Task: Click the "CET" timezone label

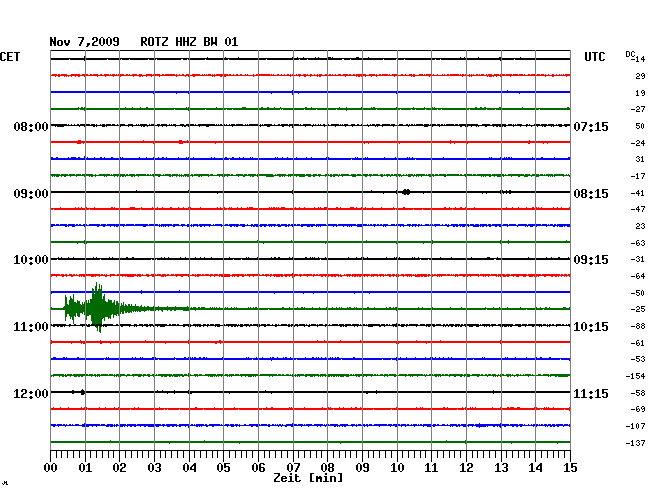Action: [x=10, y=57]
